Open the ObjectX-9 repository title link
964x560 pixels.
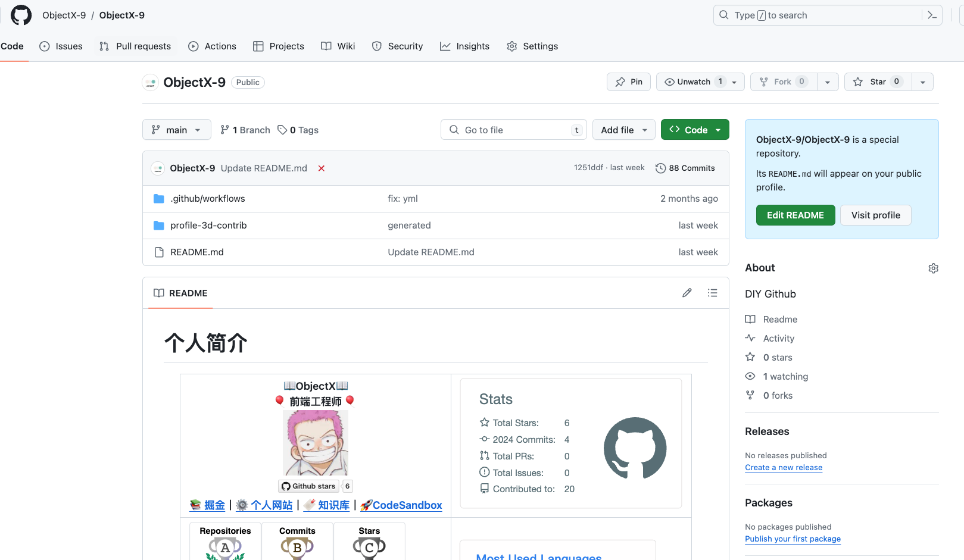(x=195, y=83)
